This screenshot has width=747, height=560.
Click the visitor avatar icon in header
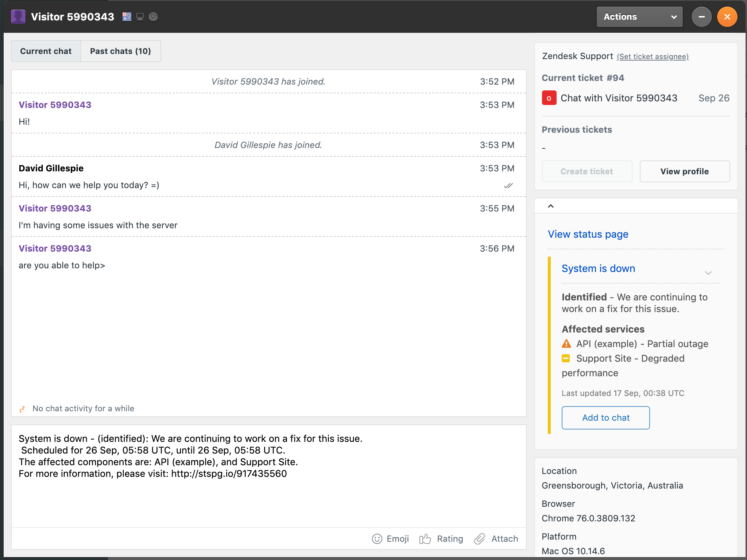click(x=18, y=17)
